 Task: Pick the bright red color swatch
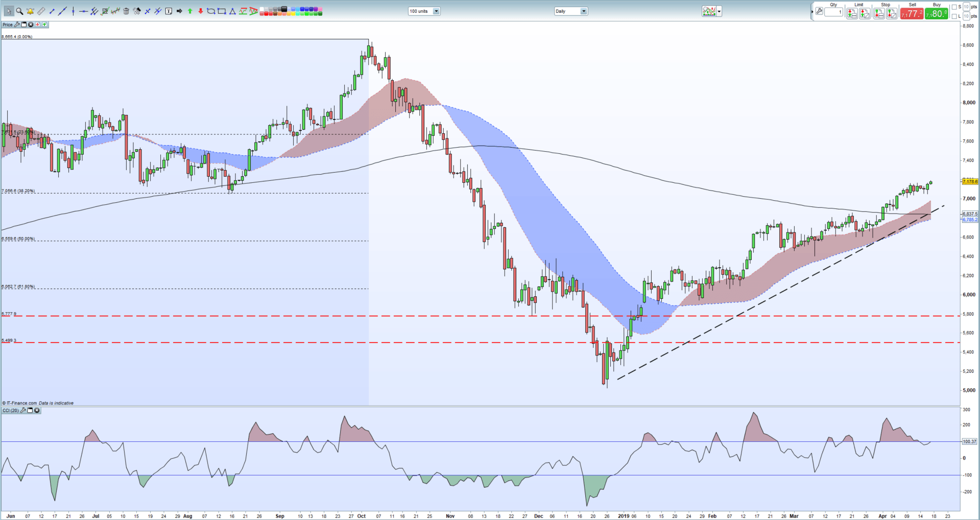[x=266, y=14]
